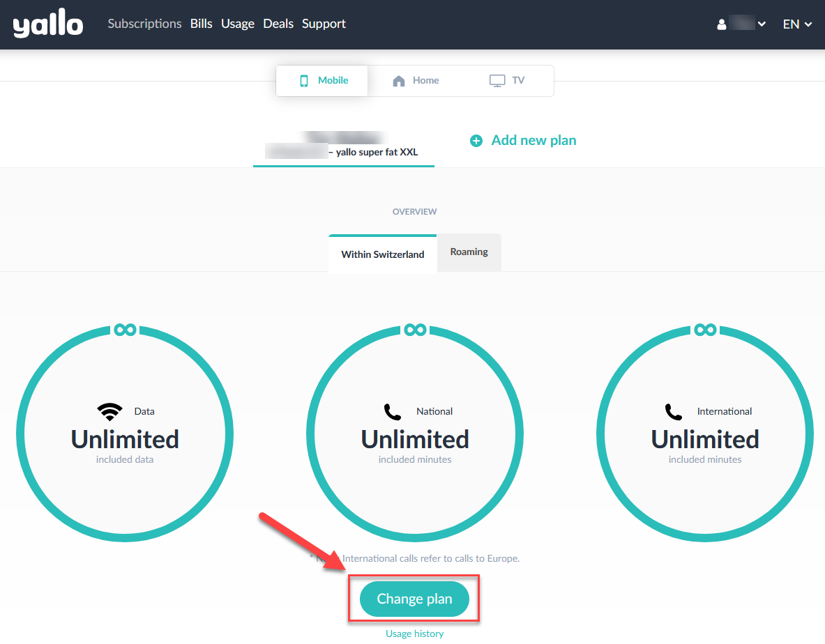Click 'included minutes' under National
Viewport: 825px width, 644px height.
coord(415,459)
